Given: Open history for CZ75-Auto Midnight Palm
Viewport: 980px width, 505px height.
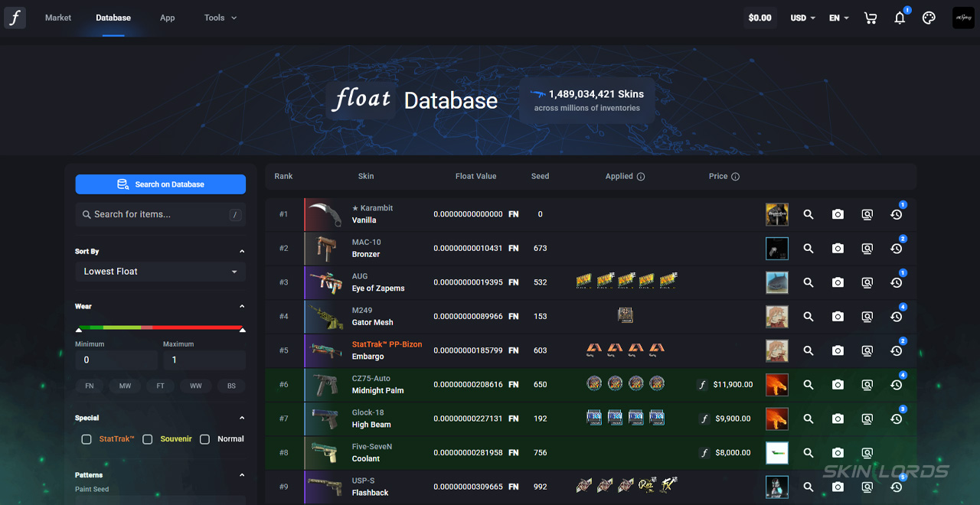Looking at the screenshot, I should click(896, 385).
